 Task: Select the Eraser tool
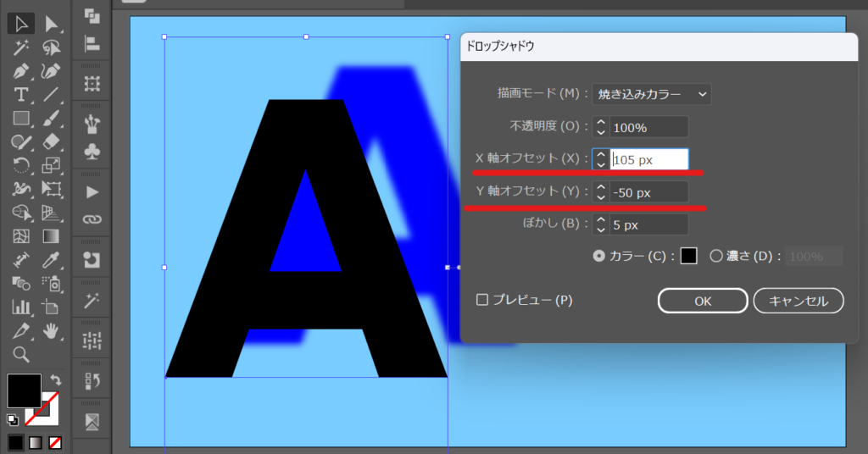(51, 142)
